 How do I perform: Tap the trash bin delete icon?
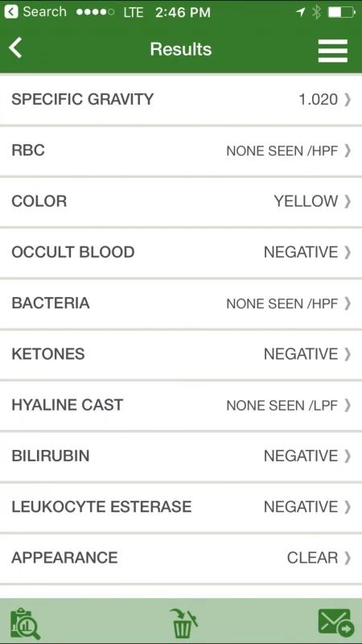[x=183, y=623]
